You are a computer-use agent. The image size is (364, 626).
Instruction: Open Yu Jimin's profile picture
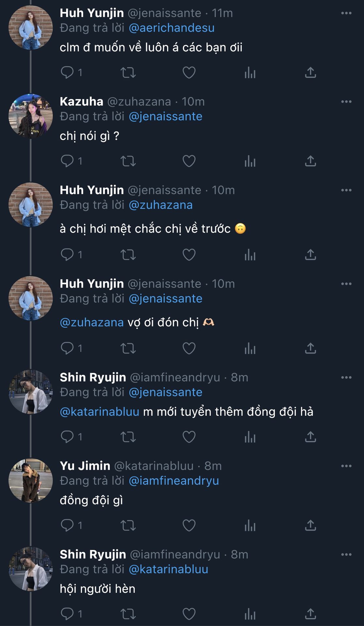click(x=31, y=480)
